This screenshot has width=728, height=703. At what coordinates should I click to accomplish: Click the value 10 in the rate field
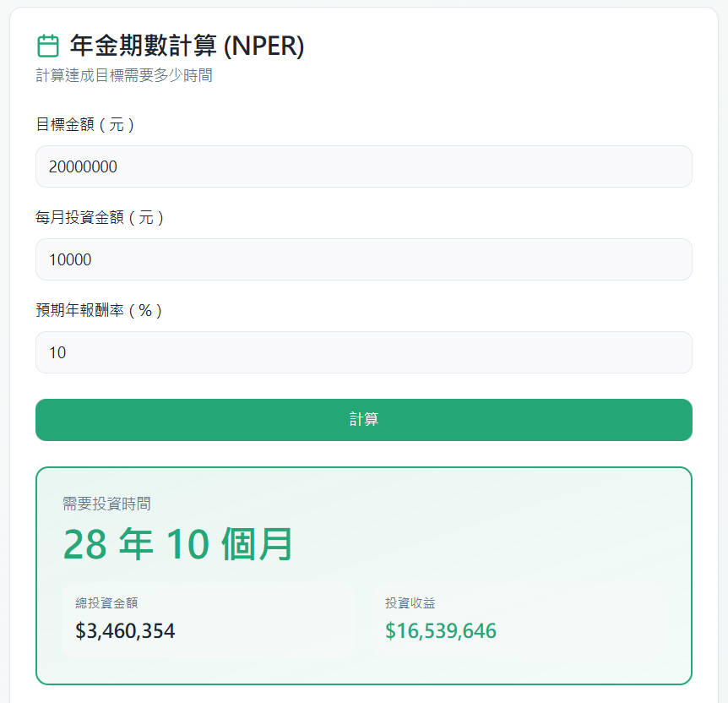click(x=57, y=352)
